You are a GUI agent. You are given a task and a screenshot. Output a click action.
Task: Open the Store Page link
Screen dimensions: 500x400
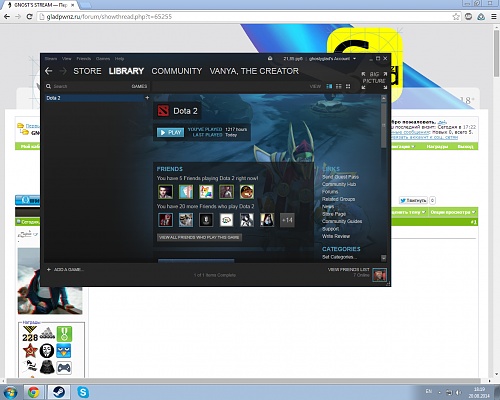(334, 214)
